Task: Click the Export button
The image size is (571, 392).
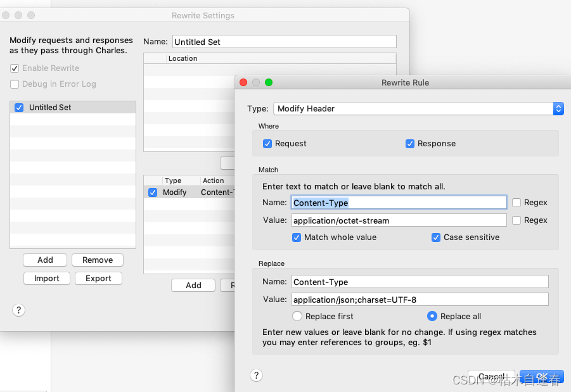Action: (x=98, y=279)
